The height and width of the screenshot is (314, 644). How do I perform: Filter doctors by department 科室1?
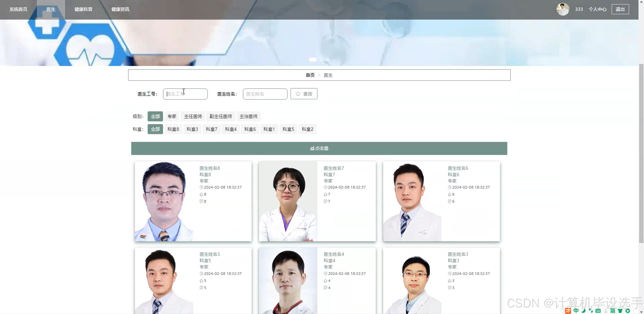click(269, 129)
